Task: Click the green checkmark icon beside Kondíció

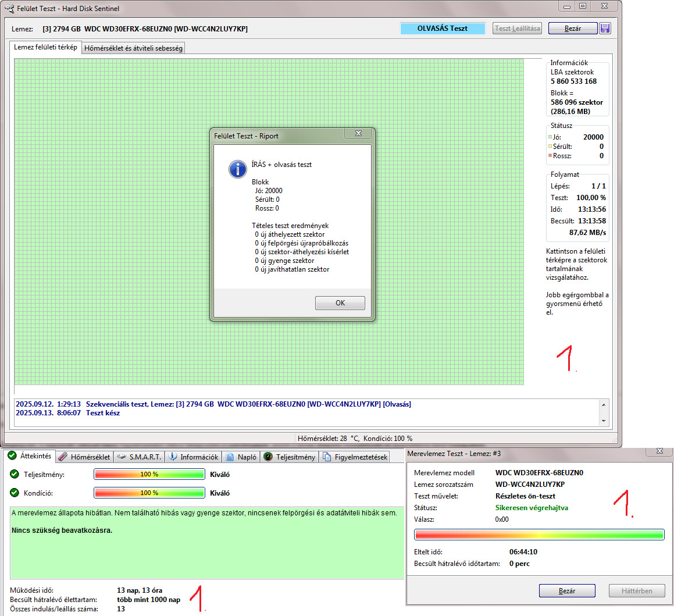Action: pyautogui.click(x=15, y=493)
